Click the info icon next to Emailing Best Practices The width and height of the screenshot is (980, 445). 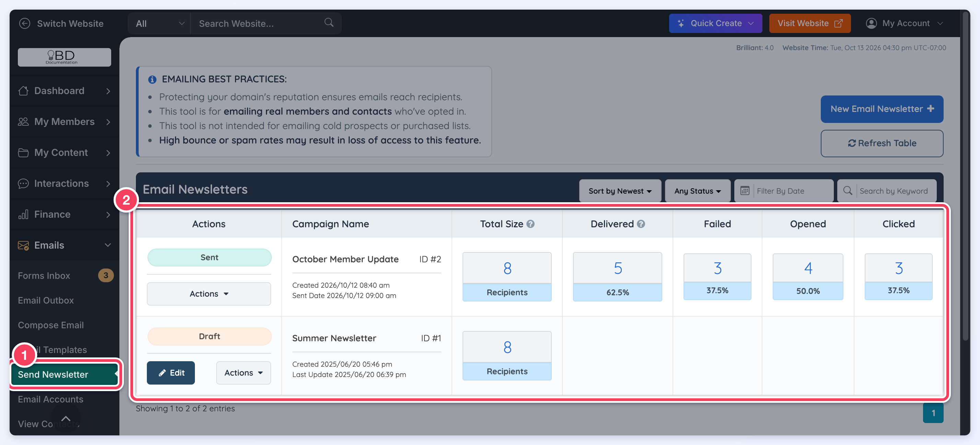(x=152, y=79)
